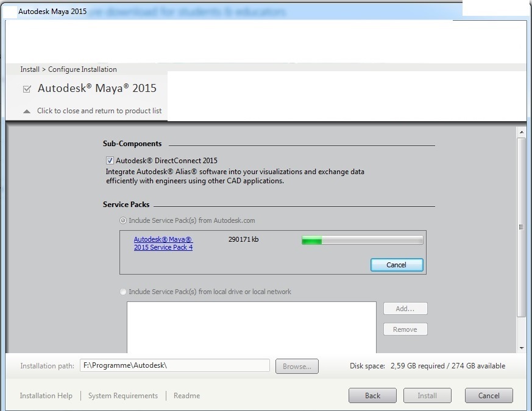Go Back to the previous installer page

pos(372,396)
